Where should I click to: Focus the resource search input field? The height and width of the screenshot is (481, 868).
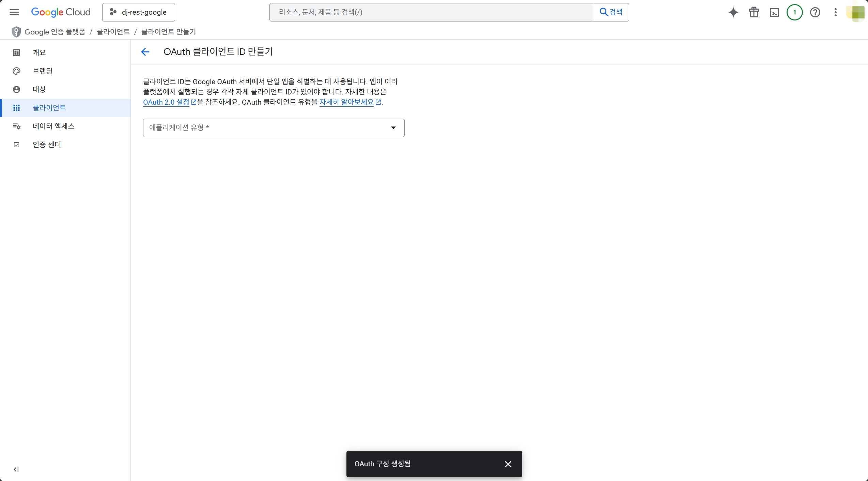coord(431,12)
